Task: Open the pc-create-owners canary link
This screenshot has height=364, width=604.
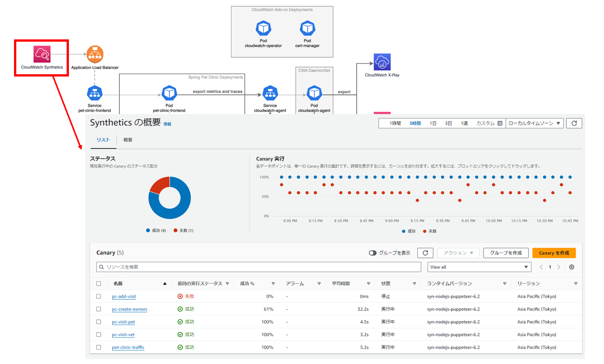Action: click(130, 309)
